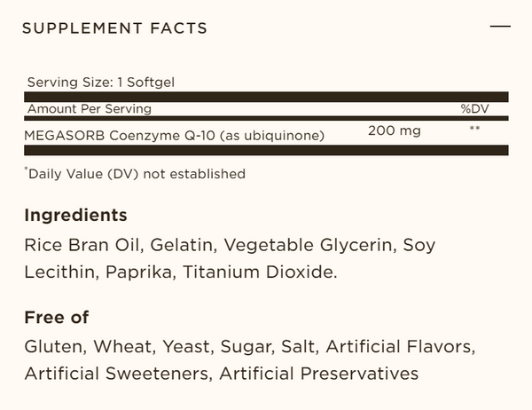Click the Amount Per Serving header
Image resolution: width=532 pixels, height=410 pixels.
pos(90,109)
